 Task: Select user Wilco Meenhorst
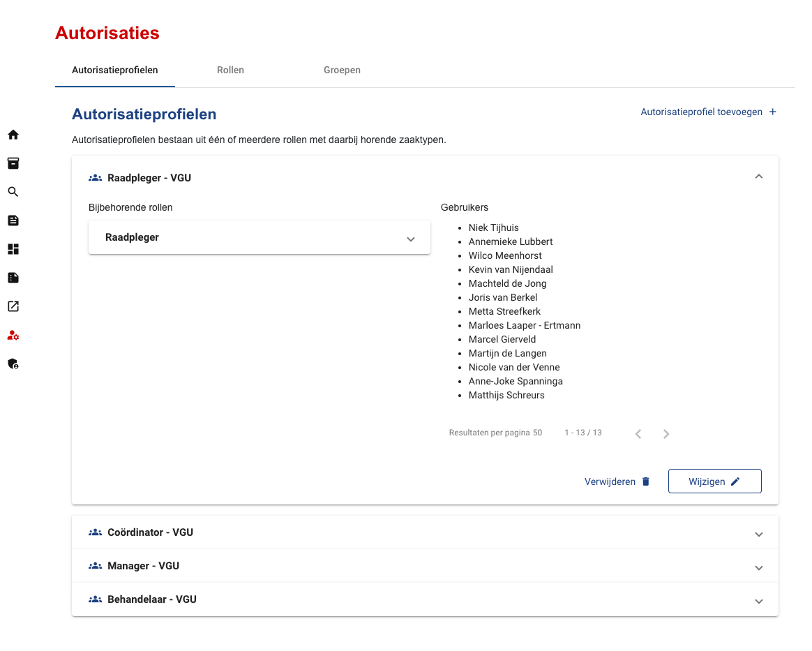pyautogui.click(x=505, y=256)
